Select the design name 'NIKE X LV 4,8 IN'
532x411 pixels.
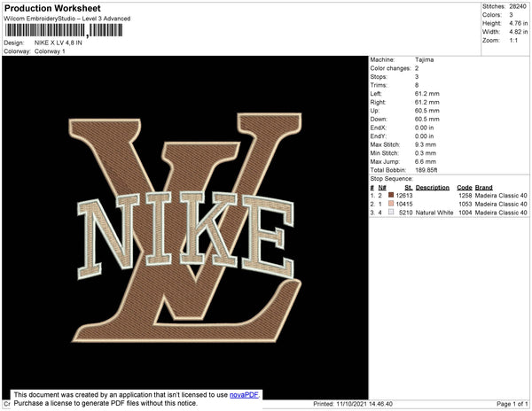58,43
